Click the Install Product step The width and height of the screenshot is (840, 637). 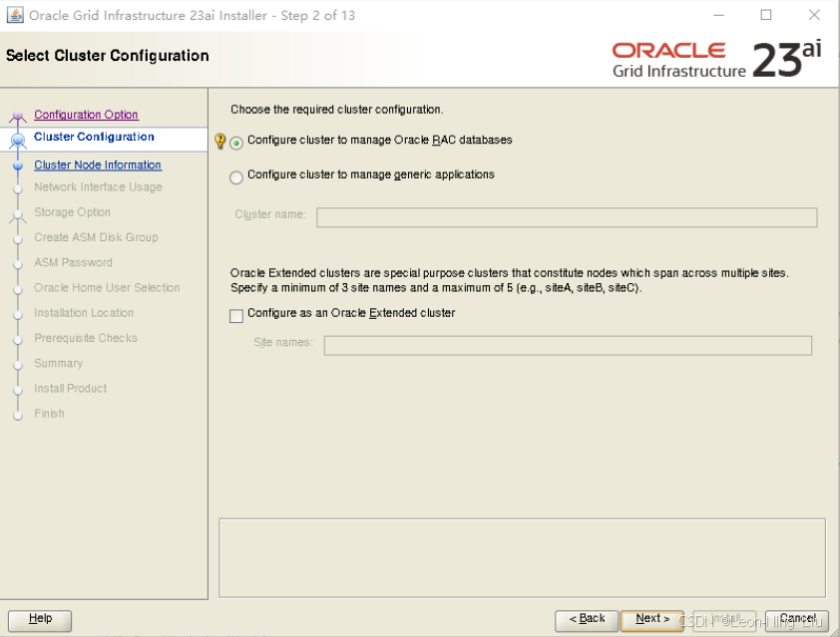point(70,388)
